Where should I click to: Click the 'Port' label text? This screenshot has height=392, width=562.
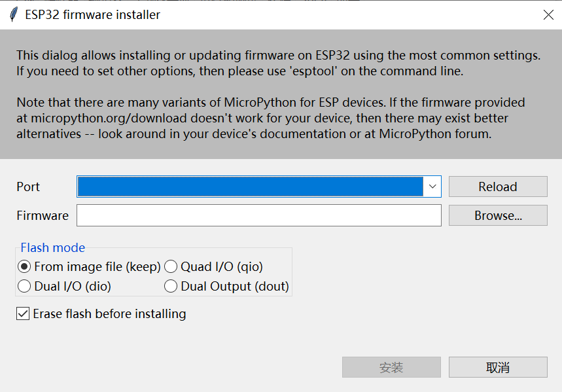click(x=28, y=187)
